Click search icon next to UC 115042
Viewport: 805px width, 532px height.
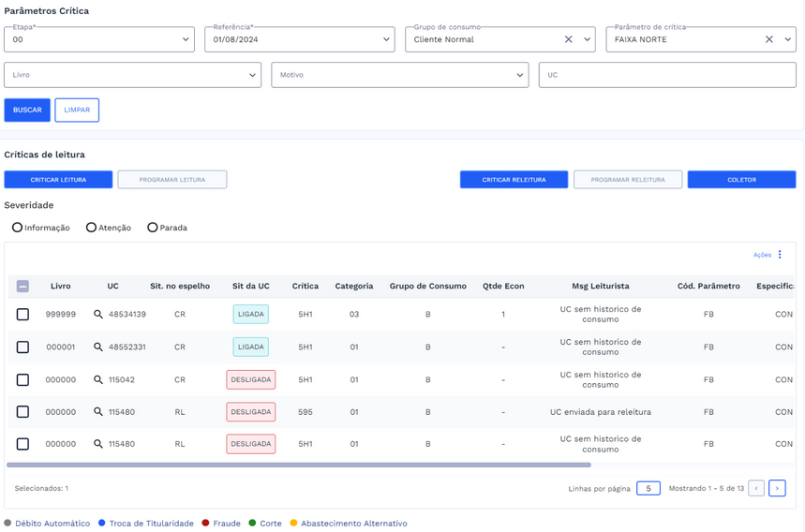pos(98,379)
